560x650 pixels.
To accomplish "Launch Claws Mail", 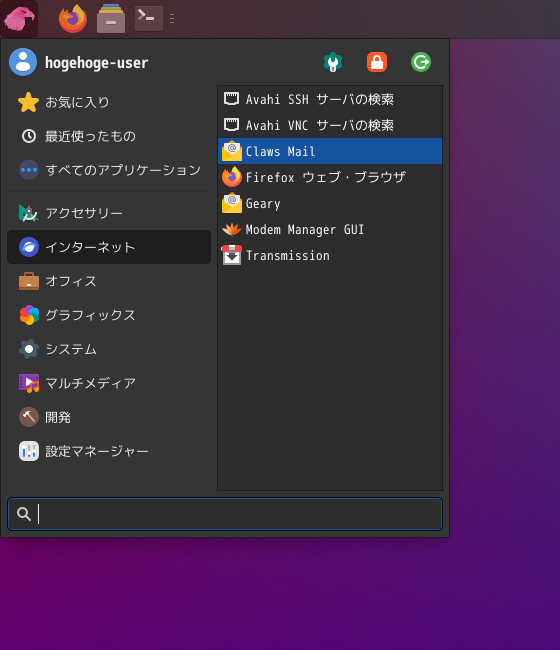I will click(x=330, y=151).
